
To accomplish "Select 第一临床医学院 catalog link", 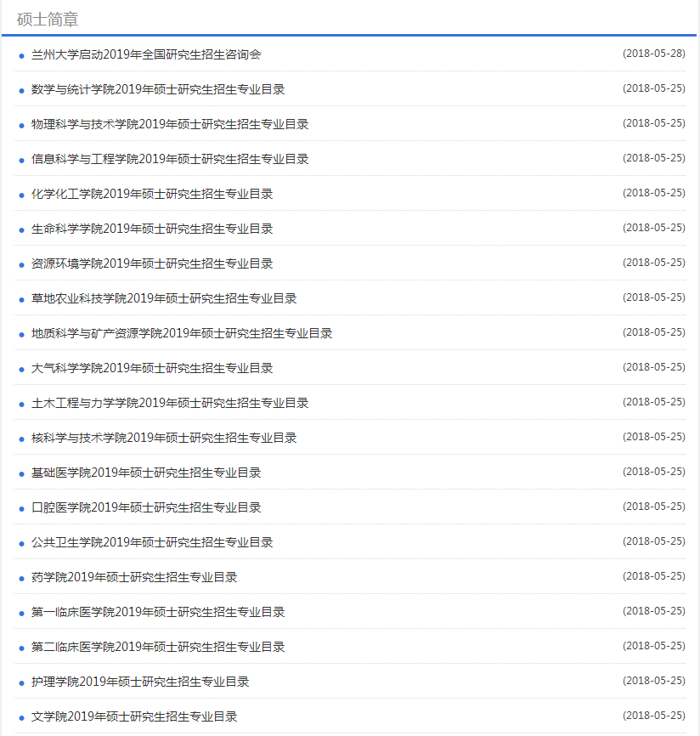I will (x=158, y=612).
